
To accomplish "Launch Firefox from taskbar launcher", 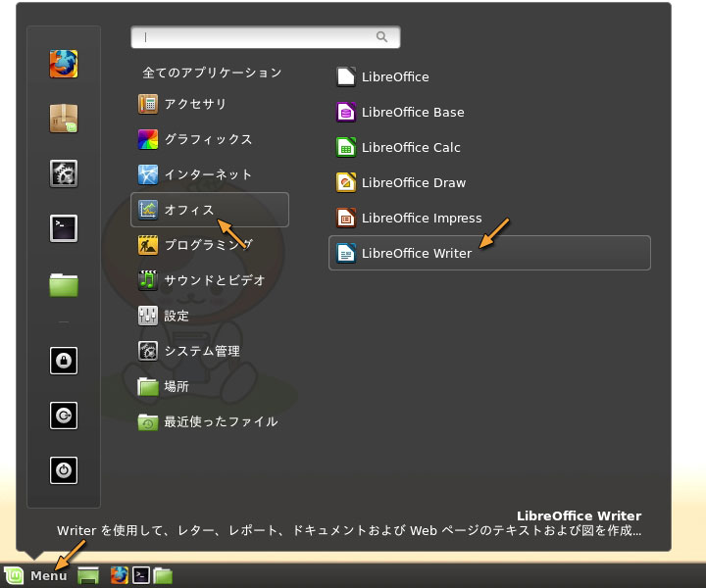I will (x=120, y=575).
